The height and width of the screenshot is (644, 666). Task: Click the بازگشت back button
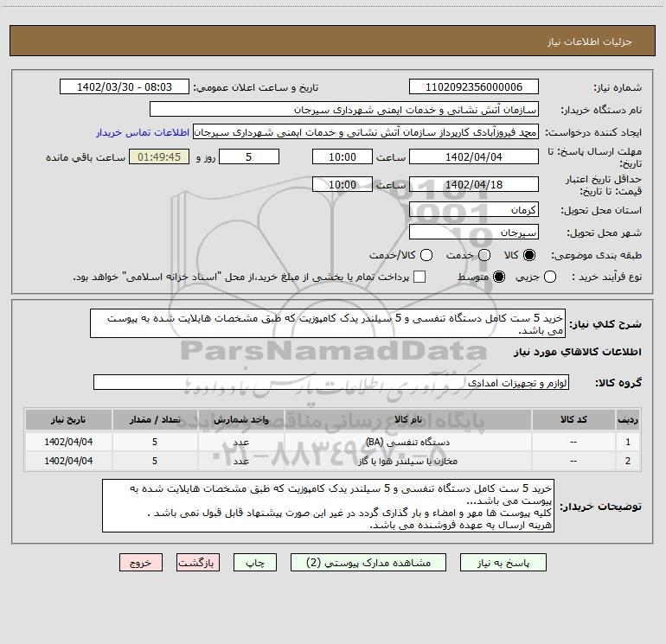pyautogui.click(x=198, y=563)
